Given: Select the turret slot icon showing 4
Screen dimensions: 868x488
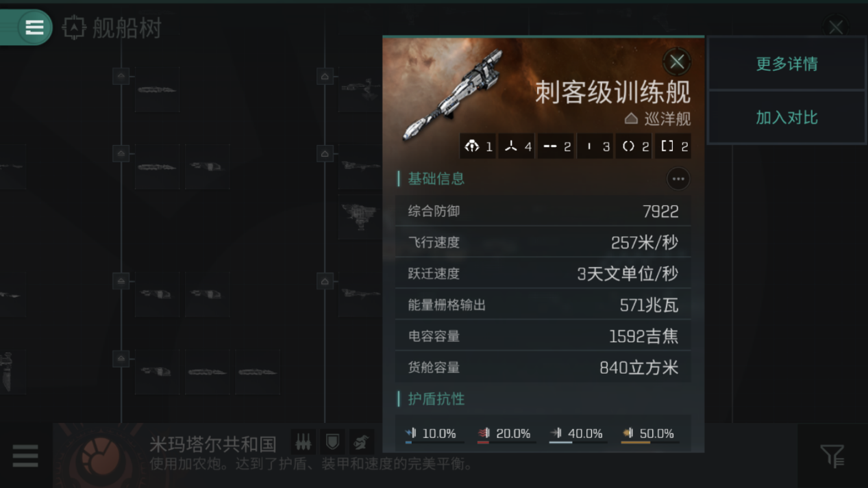Looking at the screenshot, I should coord(517,146).
